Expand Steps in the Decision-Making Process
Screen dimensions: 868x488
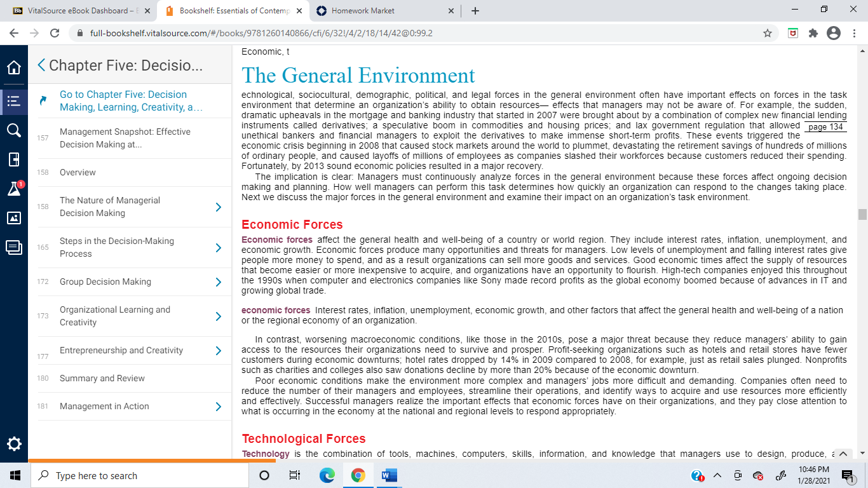tap(218, 248)
